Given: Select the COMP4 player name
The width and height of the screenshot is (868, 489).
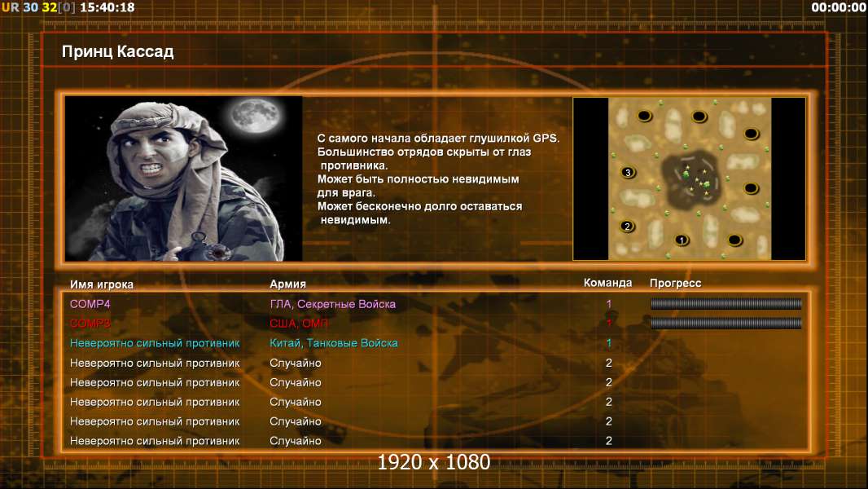Looking at the screenshot, I should click(x=90, y=304).
